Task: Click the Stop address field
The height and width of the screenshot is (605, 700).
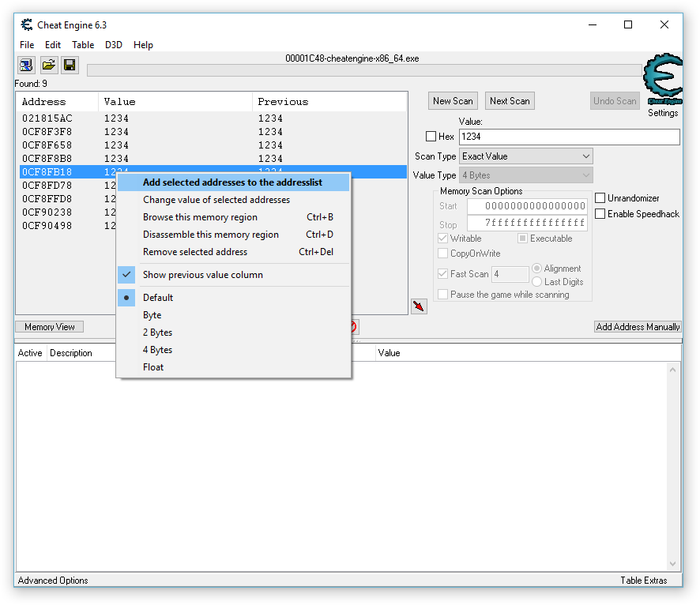Action: coord(527,223)
